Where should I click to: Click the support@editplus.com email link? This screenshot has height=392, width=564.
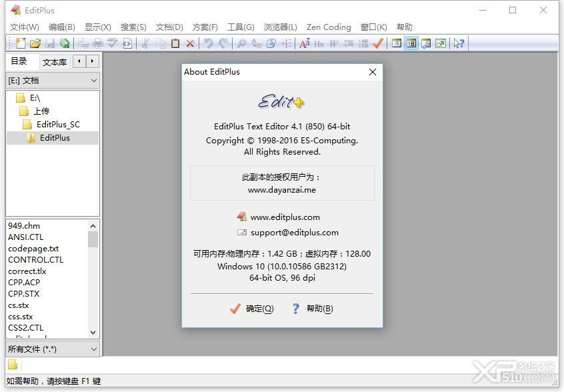[x=294, y=233]
